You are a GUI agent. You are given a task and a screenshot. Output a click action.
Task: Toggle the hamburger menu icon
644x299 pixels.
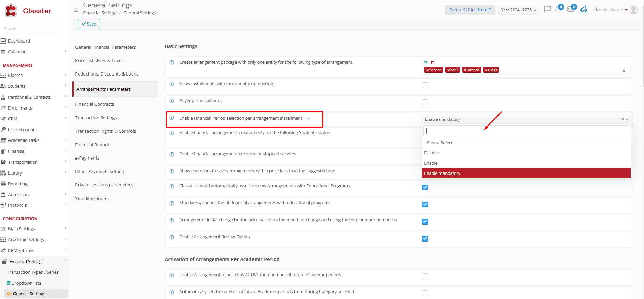(76, 10)
